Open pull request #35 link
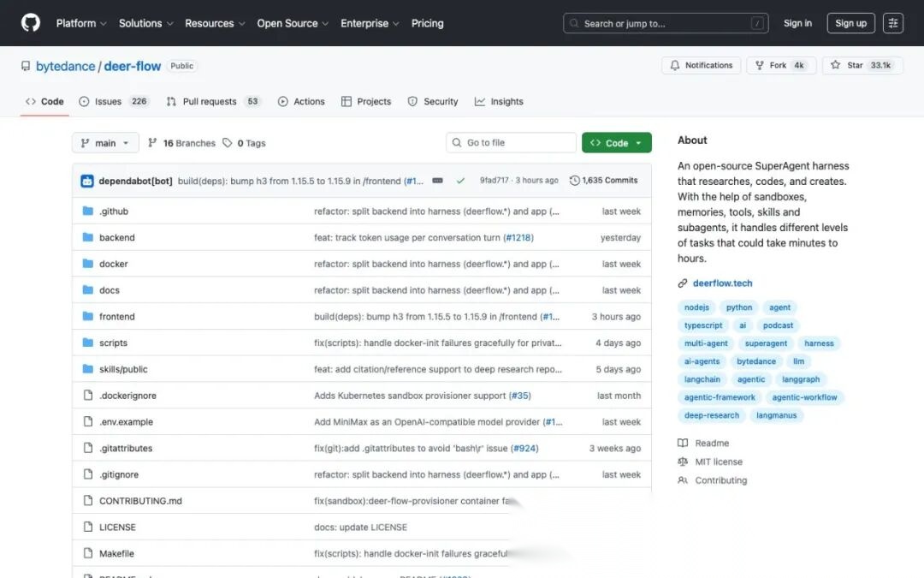The height and width of the screenshot is (578, 924). pyautogui.click(x=520, y=396)
